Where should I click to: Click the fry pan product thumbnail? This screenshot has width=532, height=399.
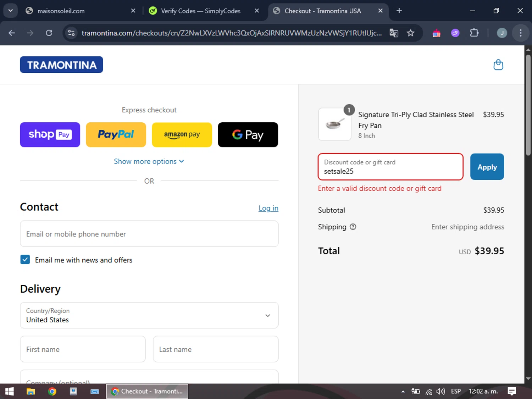pos(334,124)
